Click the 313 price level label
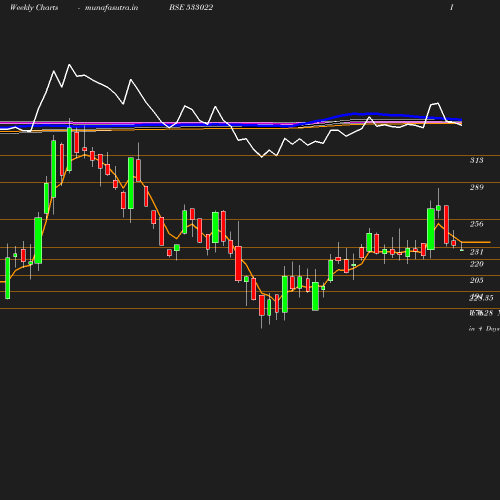Screen dimensions: 500x500 pyautogui.click(x=477, y=160)
